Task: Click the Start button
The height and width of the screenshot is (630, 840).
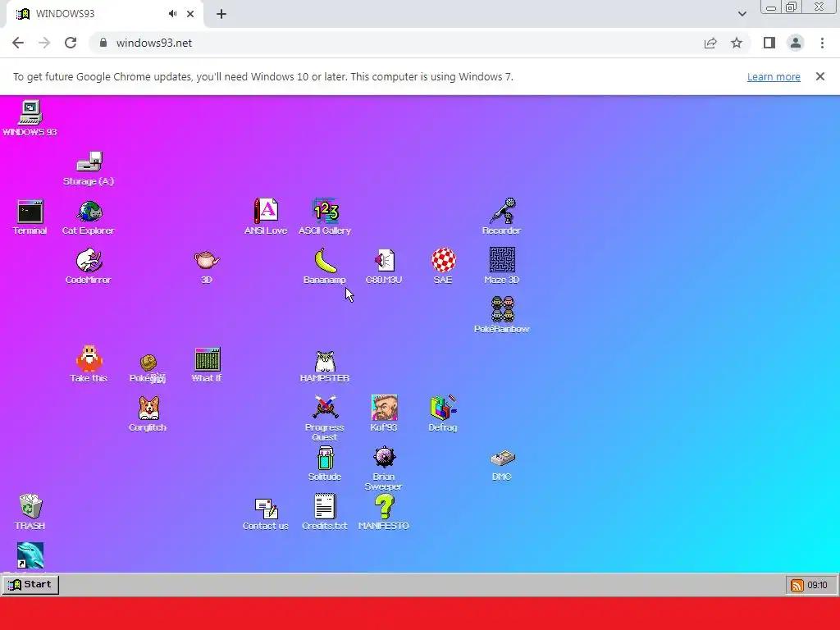Action: pos(30,584)
